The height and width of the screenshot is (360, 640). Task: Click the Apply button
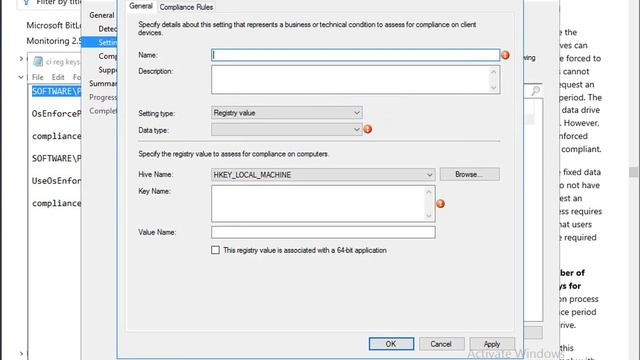tap(492, 344)
